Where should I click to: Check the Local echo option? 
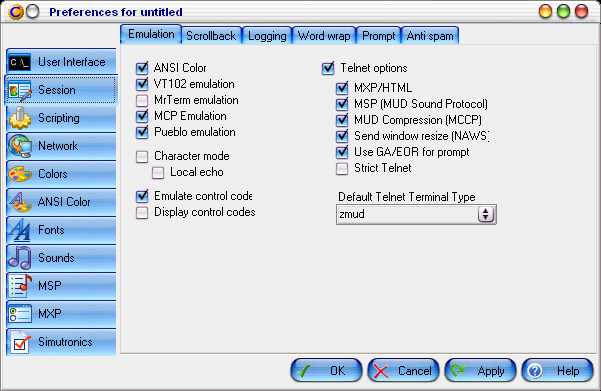click(158, 172)
